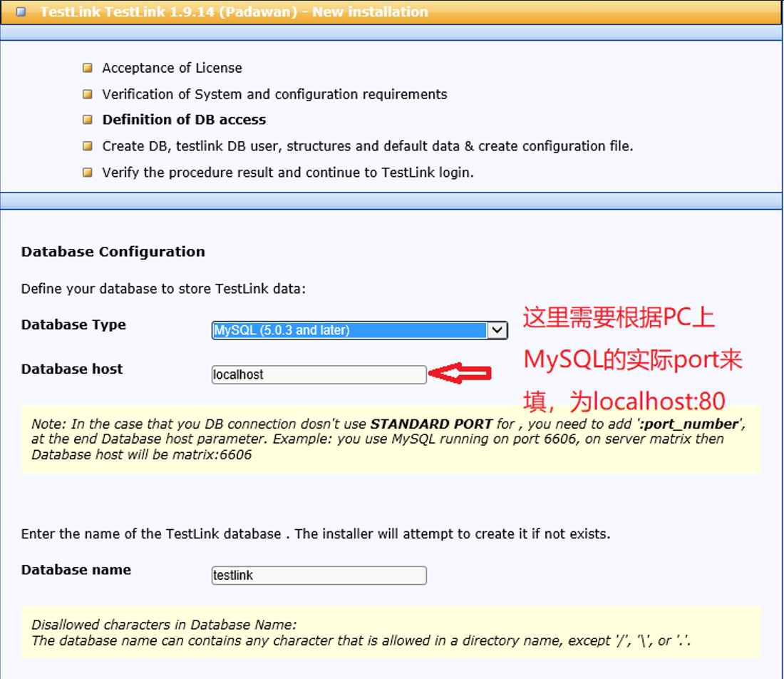Select the 'Acceptance of License' step text
Image resolution: width=784 pixels, height=679 pixels.
click(x=172, y=68)
